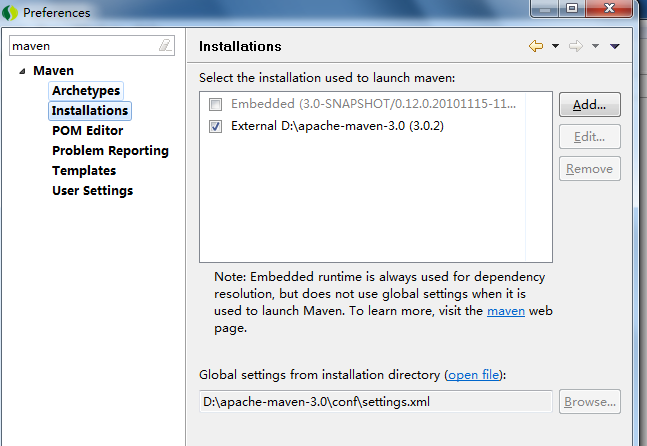The width and height of the screenshot is (647, 446).
Task: Click the greyed forward arrow icon
Action: point(576,46)
